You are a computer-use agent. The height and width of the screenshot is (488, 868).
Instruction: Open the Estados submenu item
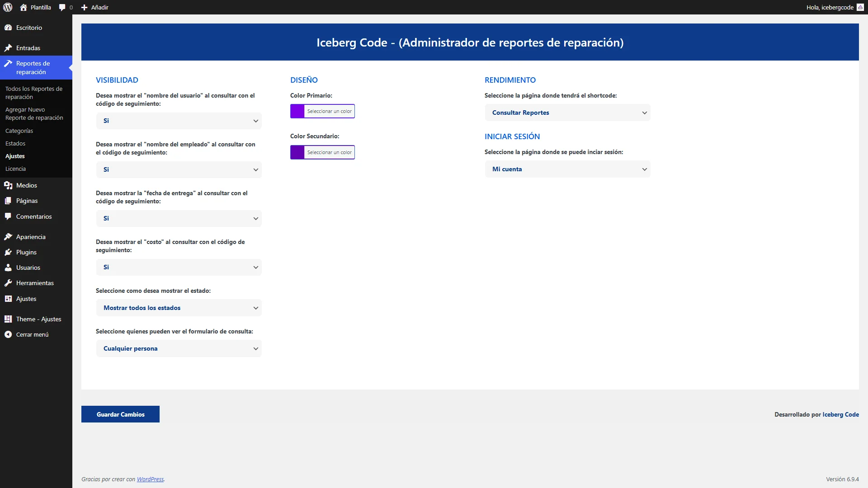pyautogui.click(x=15, y=143)
